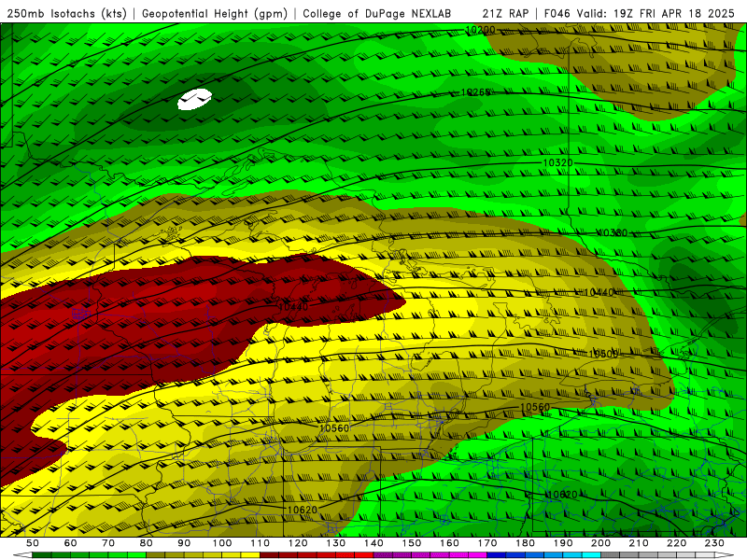Image resolution: width=747 pixels, height=560 pixels.
Task: Click the "250mb Isotachs (kts)" title text
Action: click(66, 13)
